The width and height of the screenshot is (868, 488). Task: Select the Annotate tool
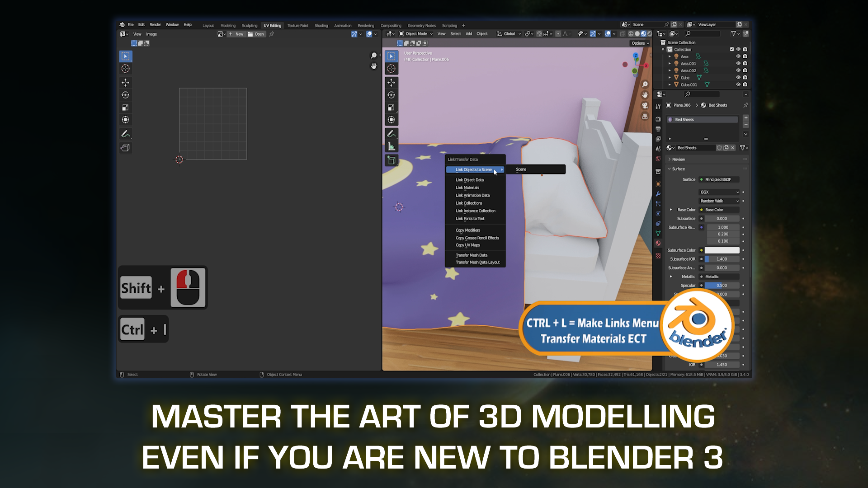pos(392,133)
